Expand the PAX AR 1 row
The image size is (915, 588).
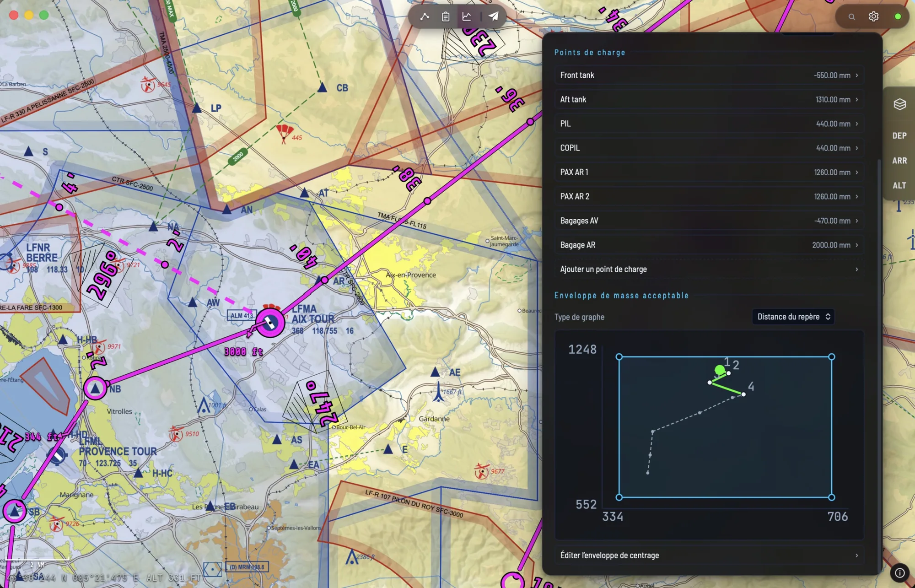point(709,172)
